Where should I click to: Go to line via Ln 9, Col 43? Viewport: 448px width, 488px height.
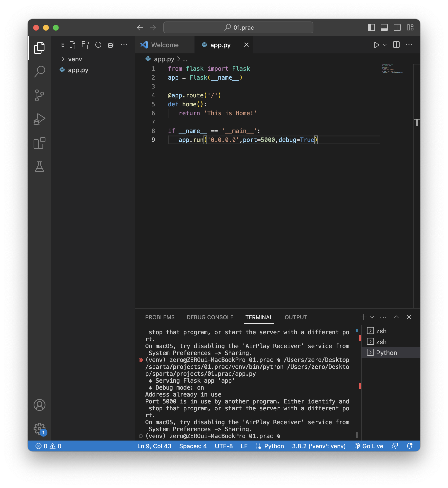154,446
